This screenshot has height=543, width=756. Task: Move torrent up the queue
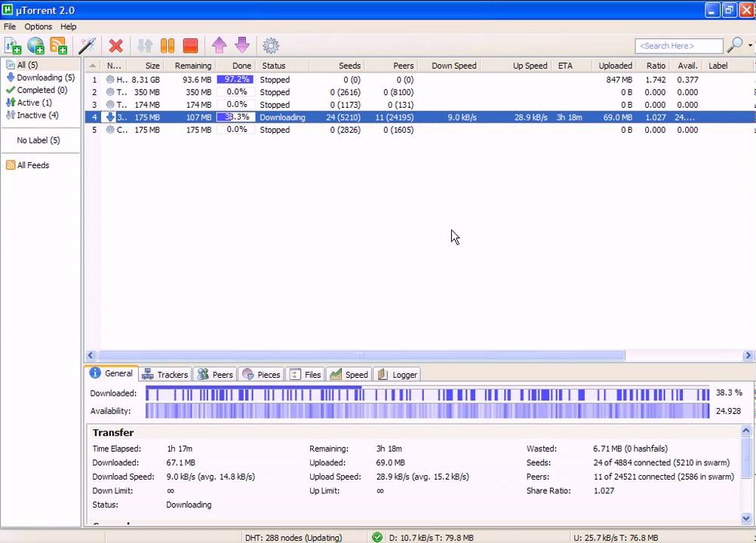(x=219, y=46)
